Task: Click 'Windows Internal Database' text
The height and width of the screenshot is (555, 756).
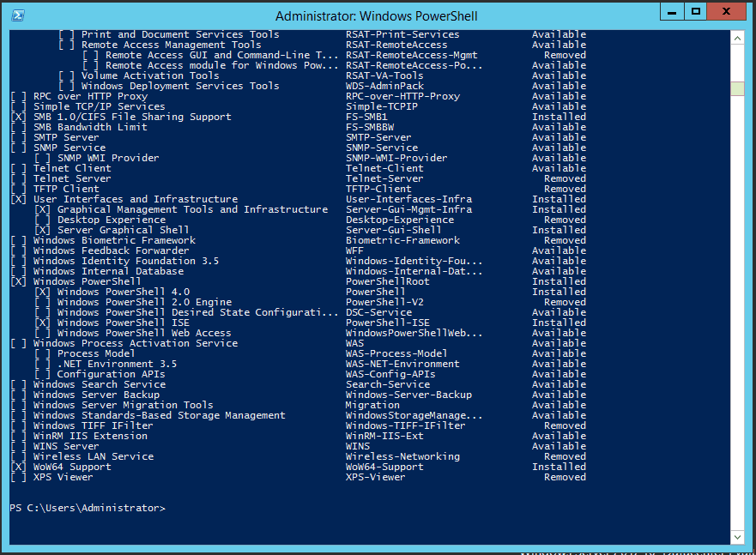Action: pos(108,271)
